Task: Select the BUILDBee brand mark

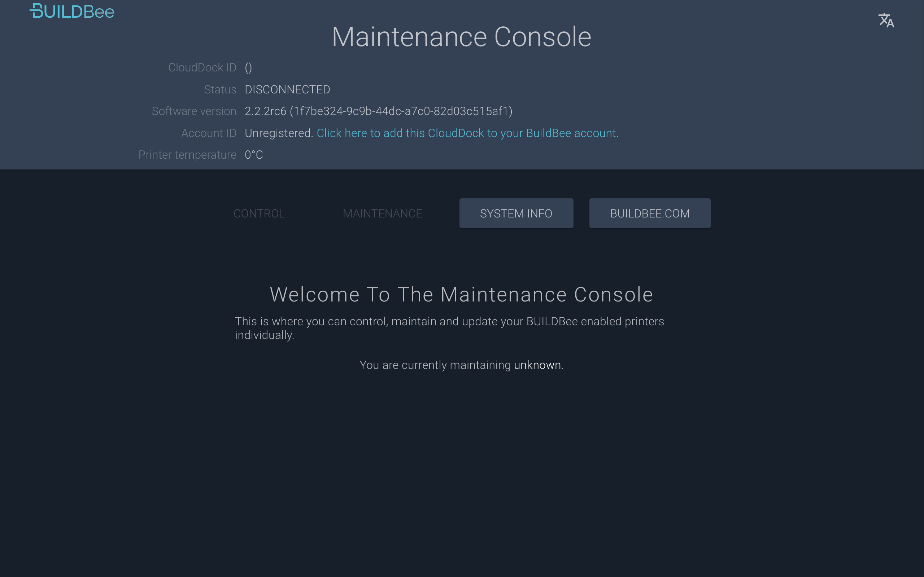Action: pyautogui.click(x=72, y=11)
